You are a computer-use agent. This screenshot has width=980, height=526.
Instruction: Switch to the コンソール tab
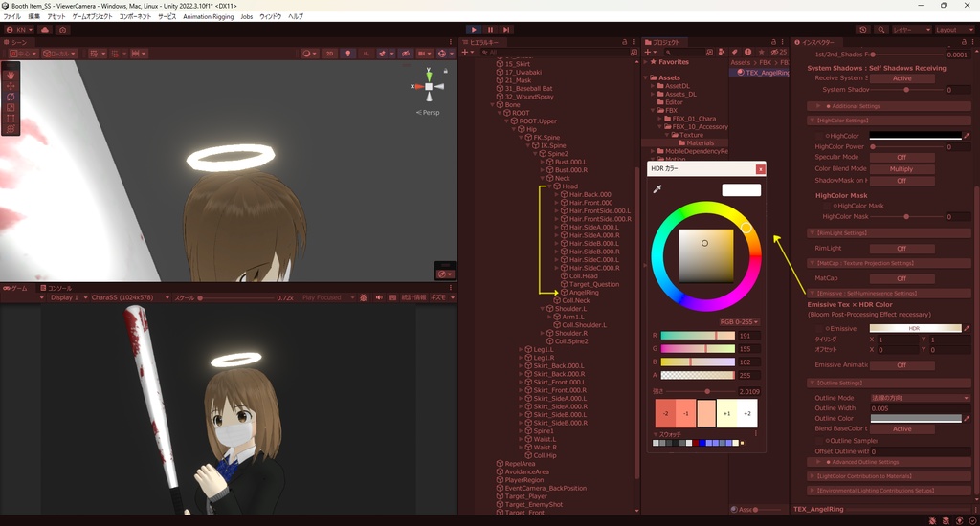point(56,288)
